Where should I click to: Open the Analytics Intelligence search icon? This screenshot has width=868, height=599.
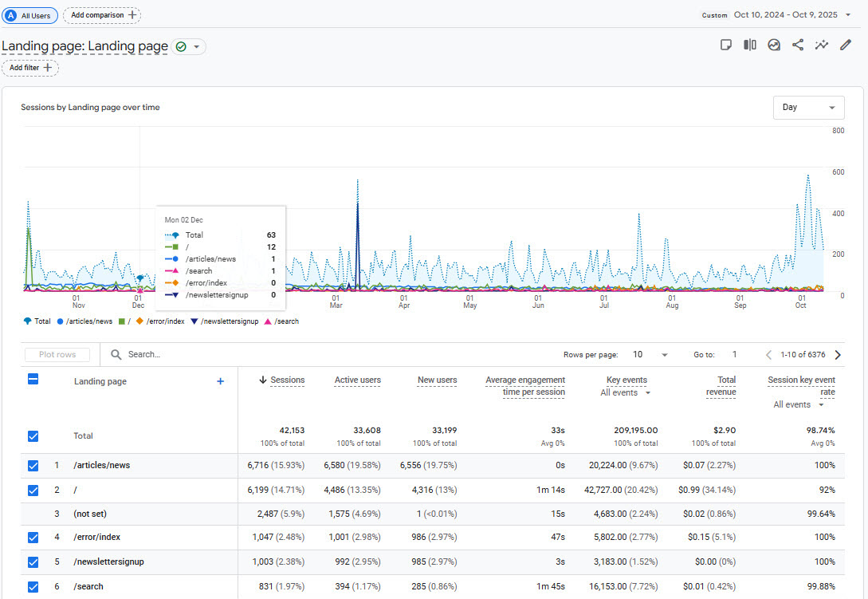pos(774,45)
